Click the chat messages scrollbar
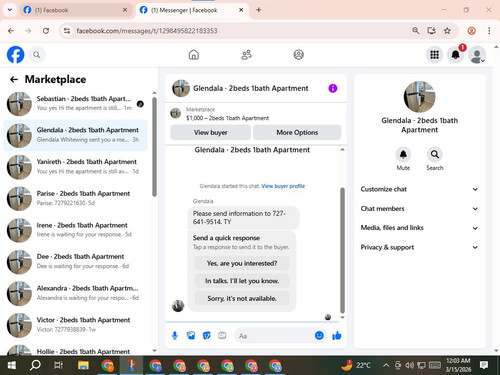 pos(342,250)
